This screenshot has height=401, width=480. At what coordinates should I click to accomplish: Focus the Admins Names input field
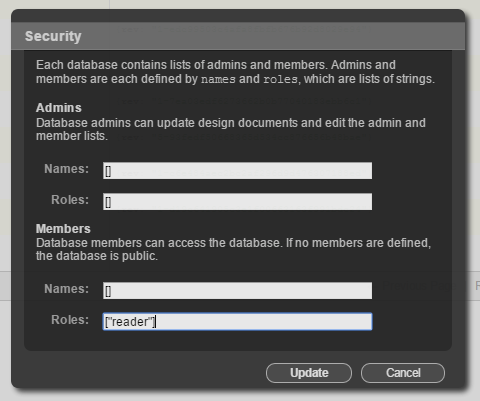237,171
